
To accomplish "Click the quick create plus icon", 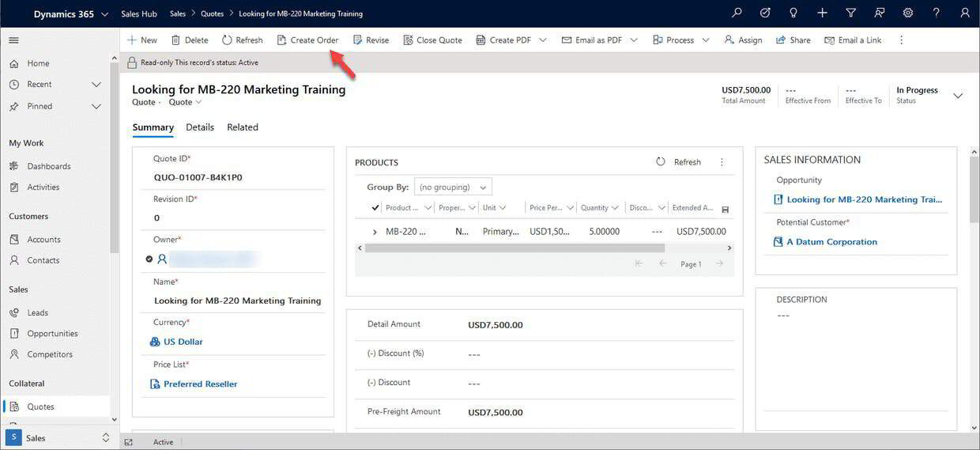I will point(822,13).
